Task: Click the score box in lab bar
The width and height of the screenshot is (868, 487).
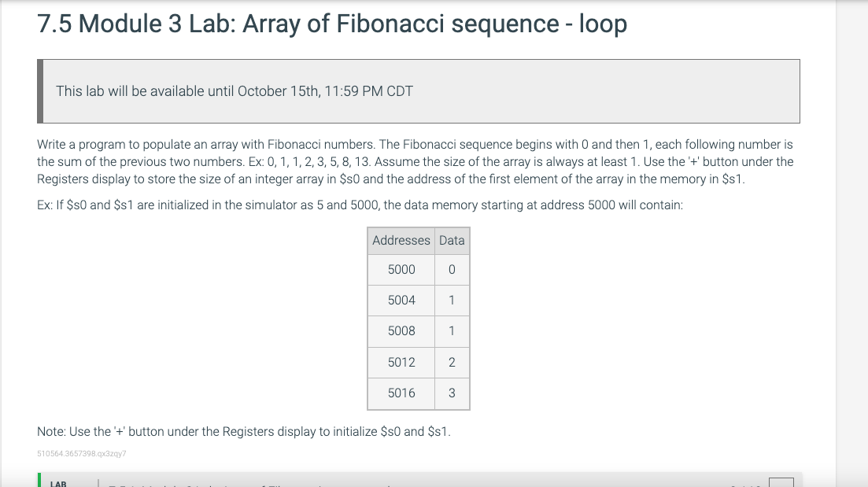Action: [x=781, y=482]
